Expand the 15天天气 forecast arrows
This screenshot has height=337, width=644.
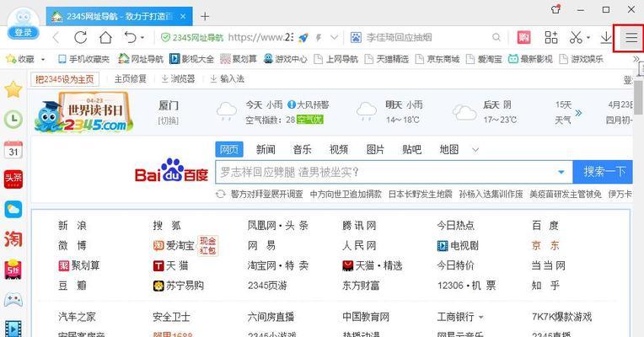[578, 113]
